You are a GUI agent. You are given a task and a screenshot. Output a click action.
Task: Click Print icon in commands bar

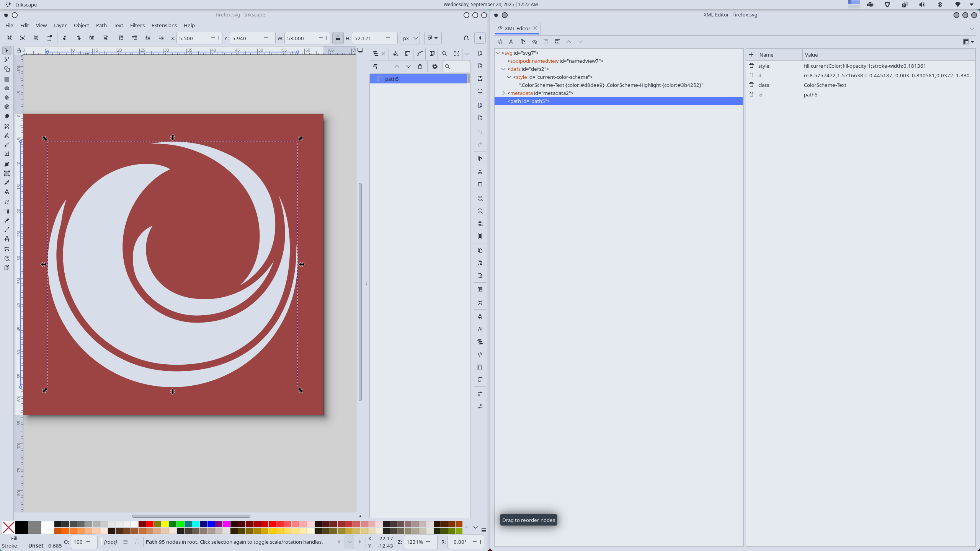(x=480, y=91)
